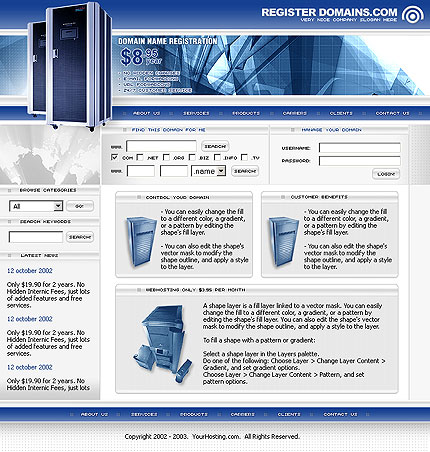
Task: Click the Password input field
Action: click(360, 161)
